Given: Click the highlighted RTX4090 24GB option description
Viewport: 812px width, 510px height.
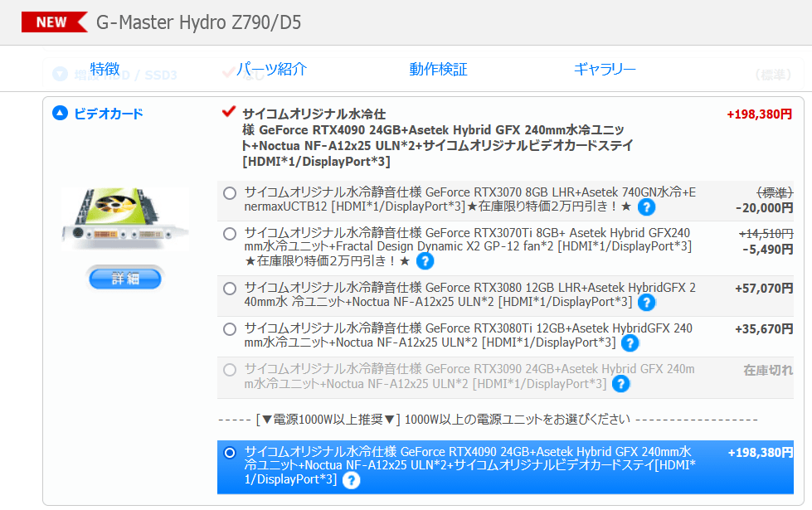Looking at the screenshot, I should coord(469,465).
